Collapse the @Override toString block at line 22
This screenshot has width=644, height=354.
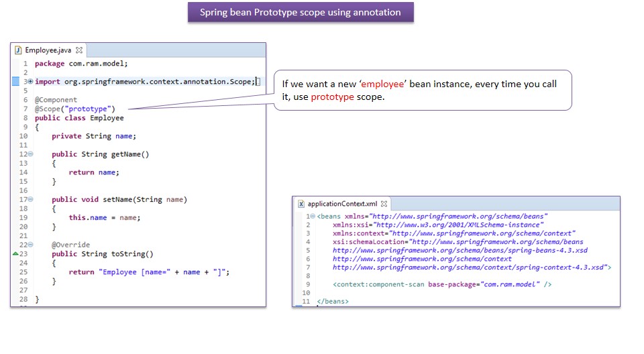[30, 244]
